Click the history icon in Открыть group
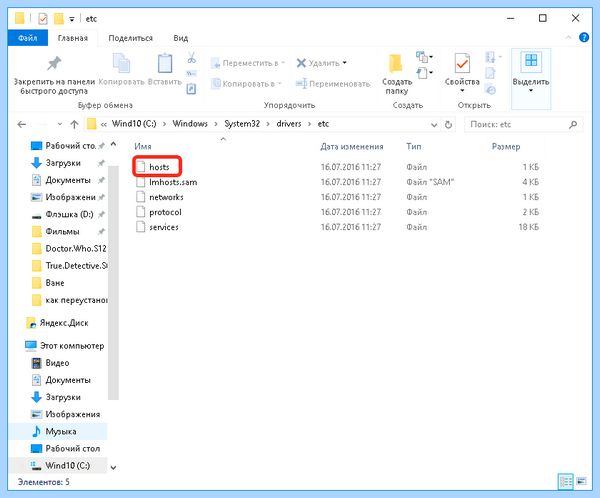600x498 pixels. pyautogui.click(x=491, y=90)
